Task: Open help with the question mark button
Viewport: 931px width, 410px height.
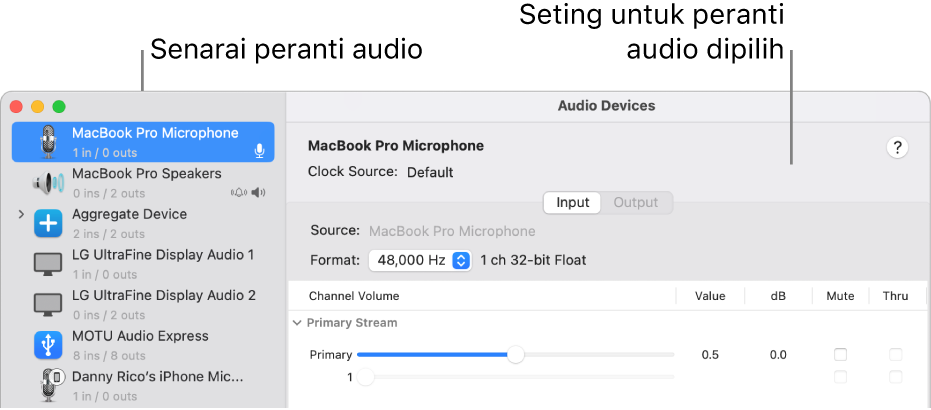Action: 897,148
